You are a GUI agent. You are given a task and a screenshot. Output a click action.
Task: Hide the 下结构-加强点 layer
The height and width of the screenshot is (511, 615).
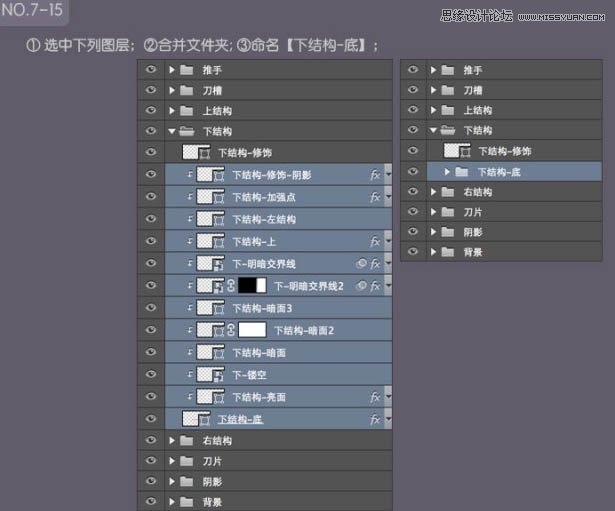[151, 196]
